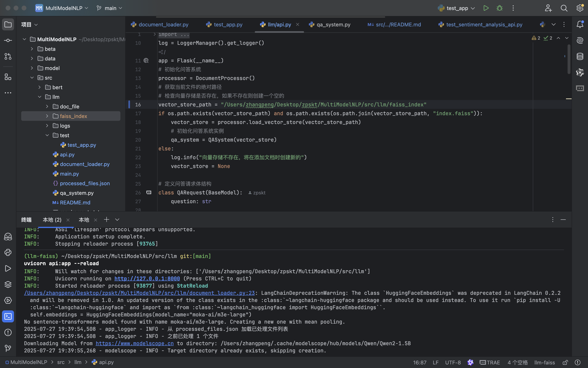
Task: Collapse the src folder
Action: (x=32, y=78)
